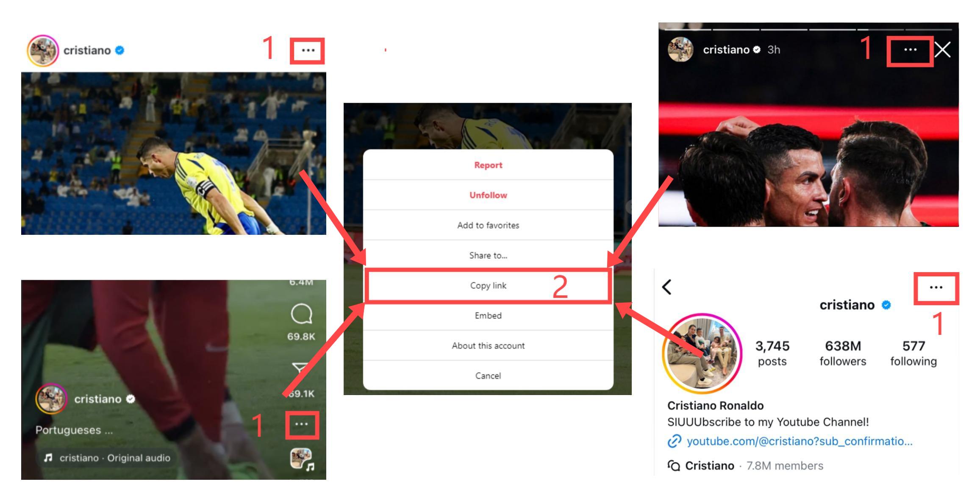Expand 'About this account' option
Screen dimensions: 980x501
pyautogui.click(x=488, y=346)
